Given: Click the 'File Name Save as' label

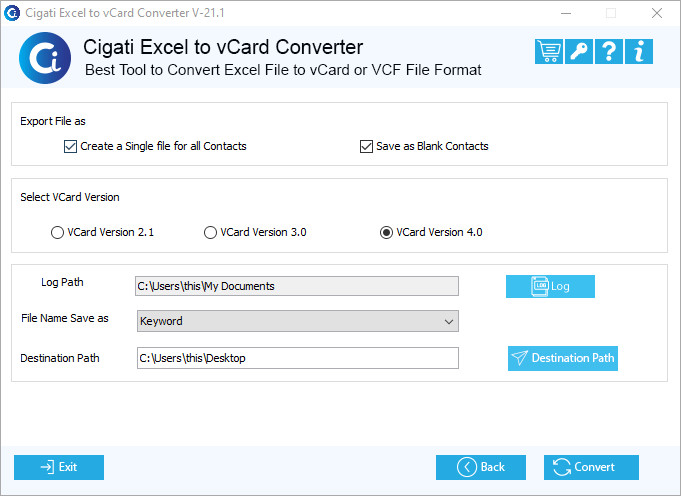Looking at the screenshot, I should (65, 318).
